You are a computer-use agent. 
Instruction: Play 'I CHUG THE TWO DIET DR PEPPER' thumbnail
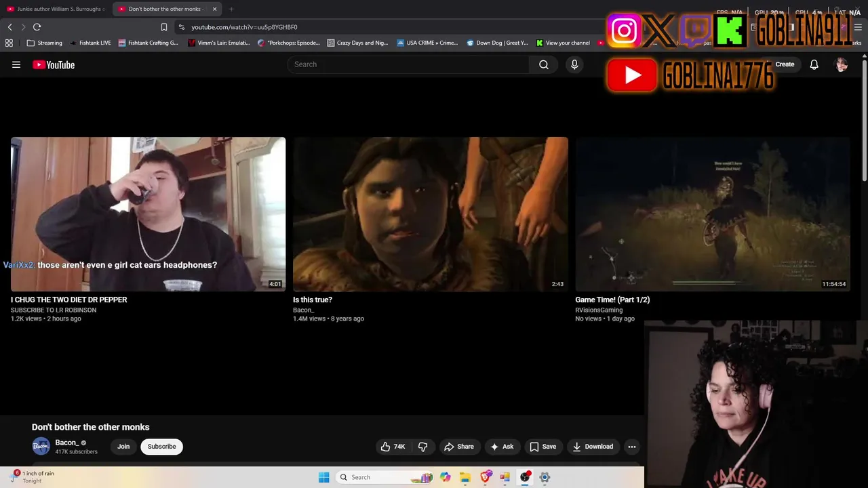[x=148, y=214]
